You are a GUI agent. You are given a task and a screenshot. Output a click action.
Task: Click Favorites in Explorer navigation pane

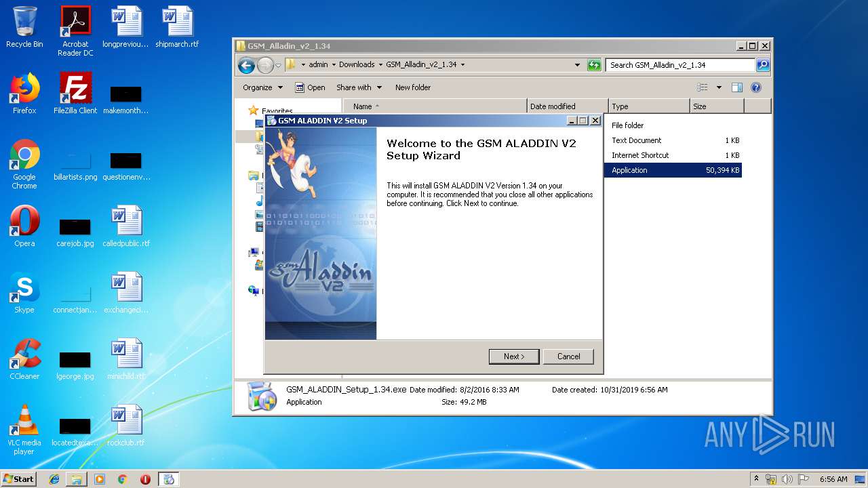tap(277, 111)
